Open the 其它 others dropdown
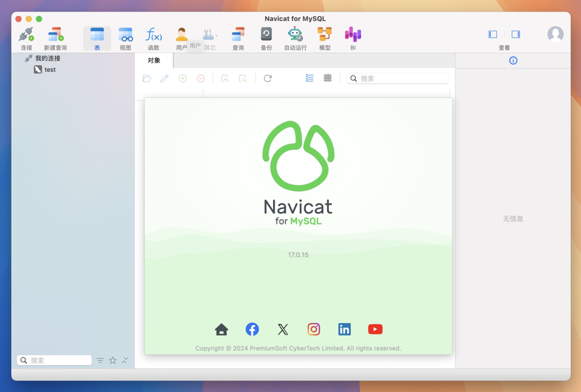 (210, 38)
